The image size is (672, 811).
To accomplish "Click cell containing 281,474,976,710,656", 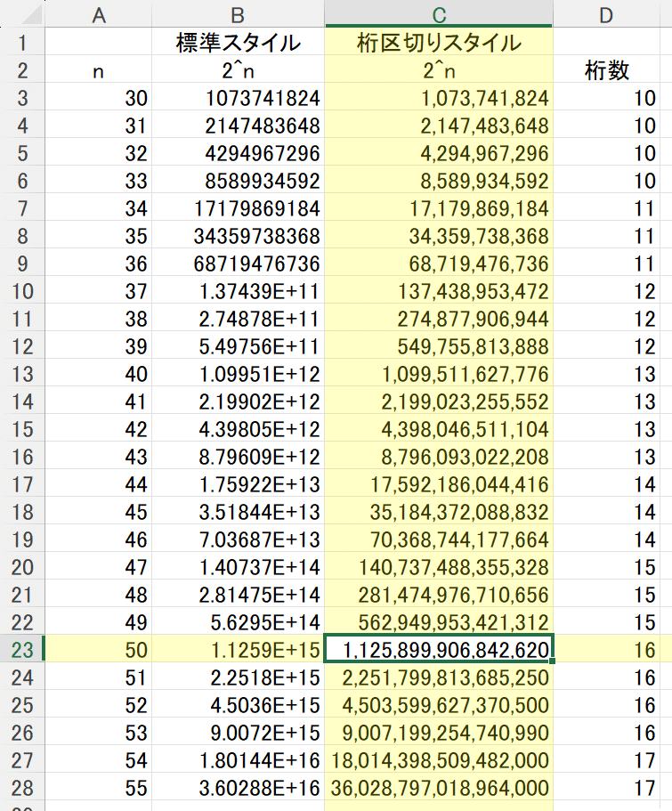I will (439, 595).
